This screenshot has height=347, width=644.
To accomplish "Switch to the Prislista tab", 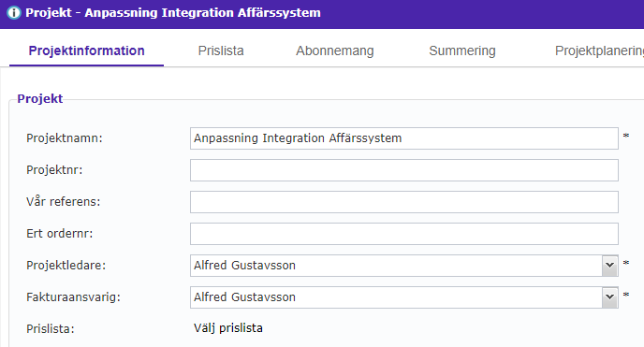I will pyautogui.click(x=221, y=51).
